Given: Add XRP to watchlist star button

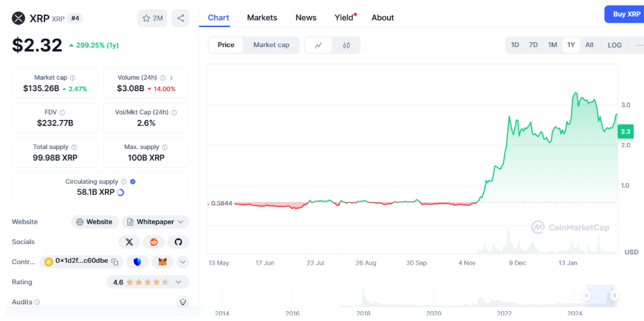Looking at the screenshot, I should 153,18.
